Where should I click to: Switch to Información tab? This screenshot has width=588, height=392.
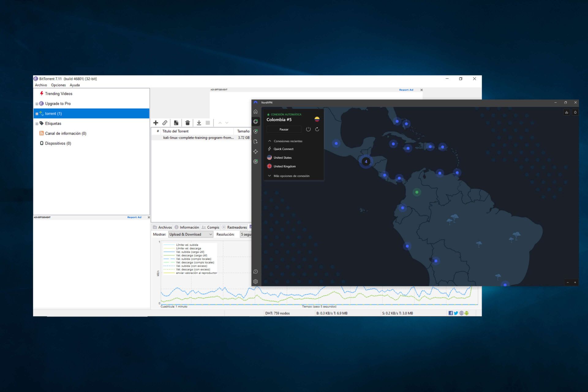(x=187, y=227)
